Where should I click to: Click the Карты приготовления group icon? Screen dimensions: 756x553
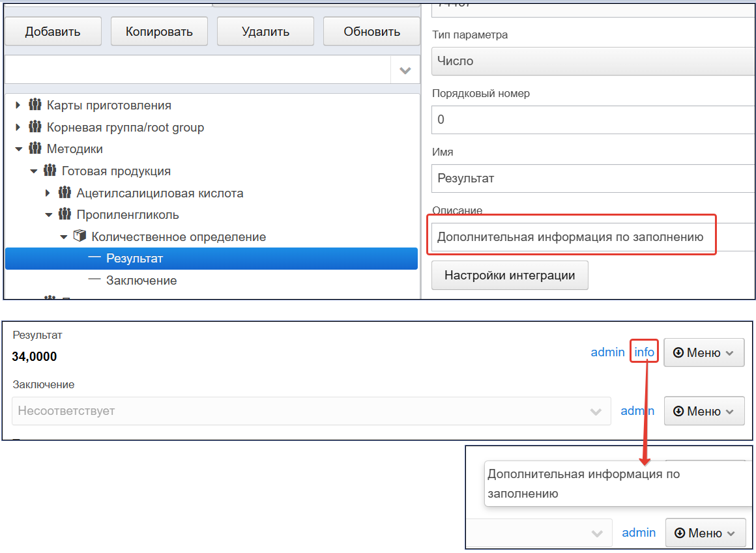point(35,104)
